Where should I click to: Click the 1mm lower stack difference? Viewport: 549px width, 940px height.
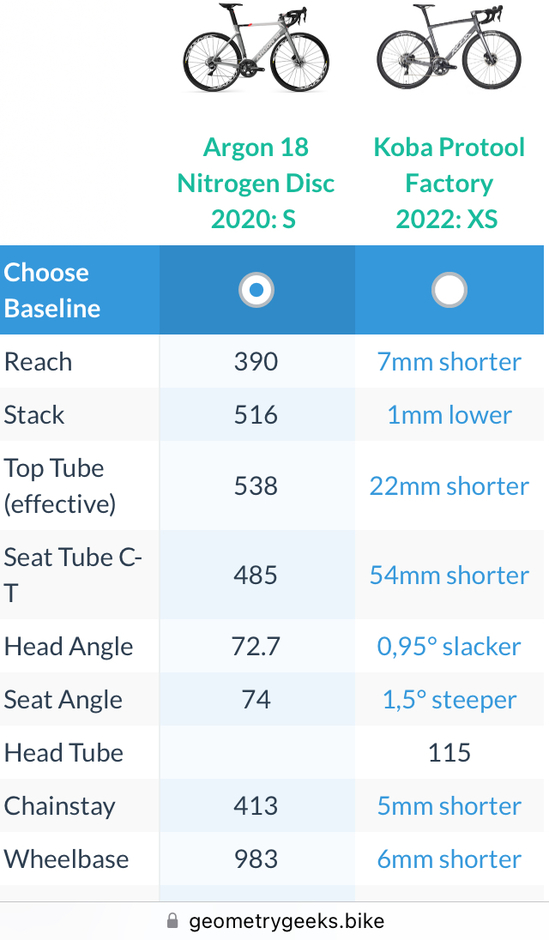pyautogui.click(x=449, y=415)
